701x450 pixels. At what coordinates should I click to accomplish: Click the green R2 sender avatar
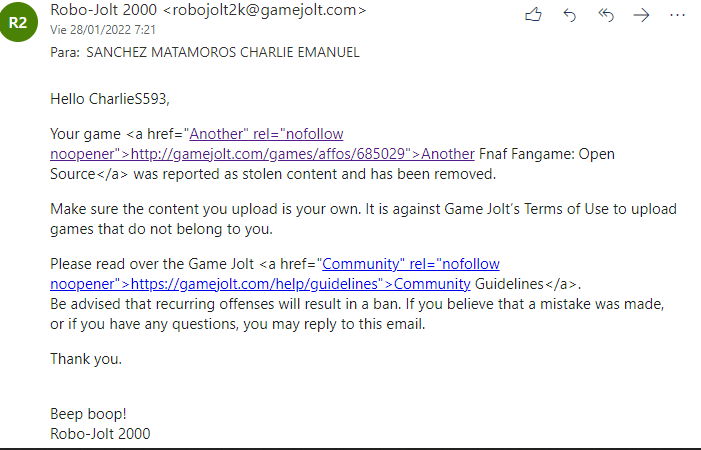(21, 21)
